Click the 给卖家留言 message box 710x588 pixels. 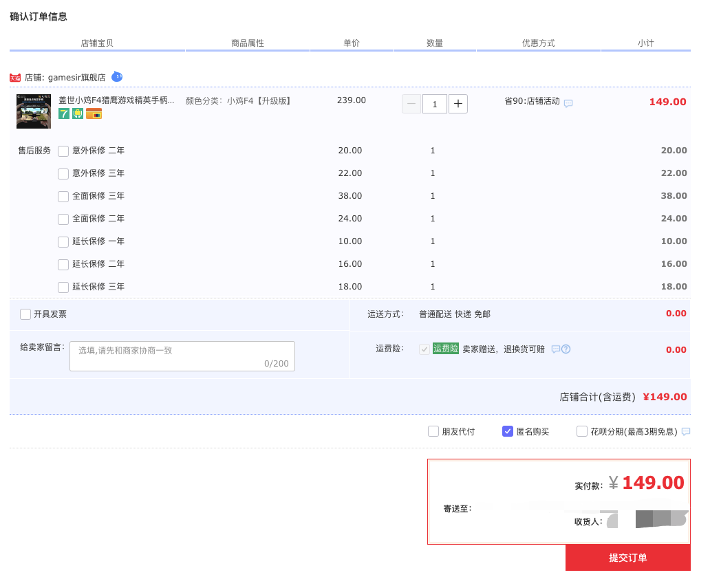pos(182,356)
